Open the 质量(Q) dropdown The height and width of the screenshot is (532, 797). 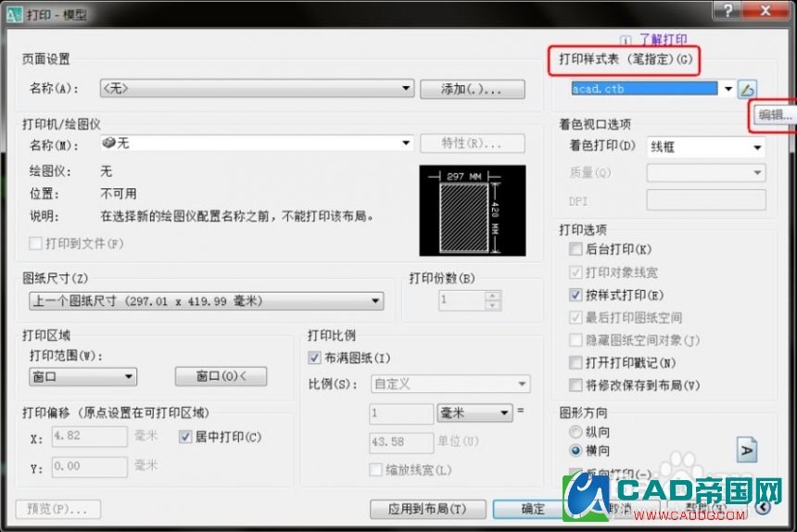click(x=706, y=172)
